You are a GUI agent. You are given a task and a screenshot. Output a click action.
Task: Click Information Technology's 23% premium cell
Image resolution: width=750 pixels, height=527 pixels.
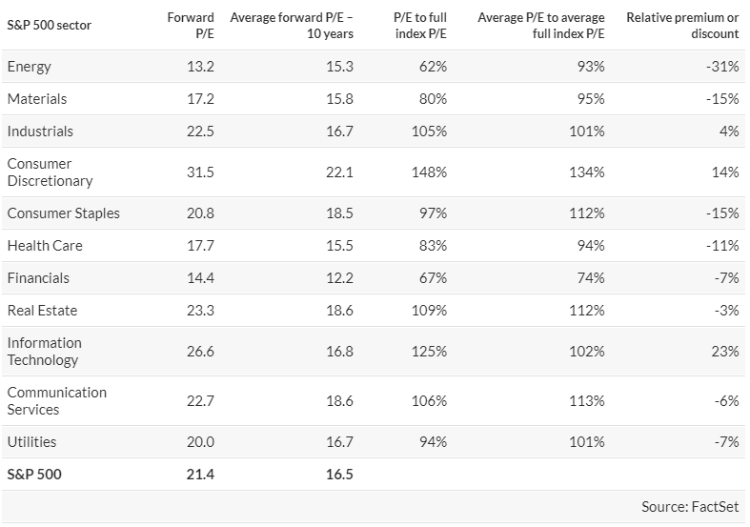(727, 351)
